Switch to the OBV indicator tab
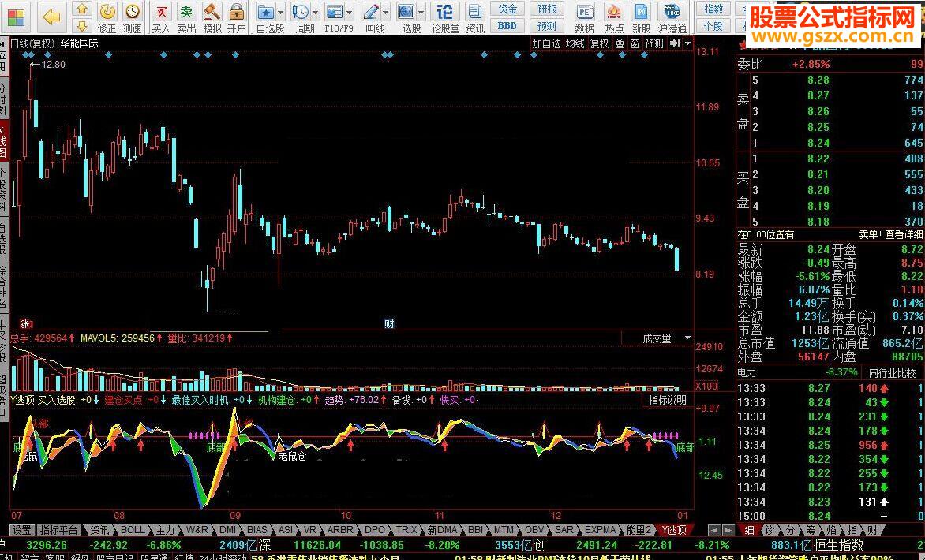The height and width of the screenshot is (560, 925). coord(534,530)
